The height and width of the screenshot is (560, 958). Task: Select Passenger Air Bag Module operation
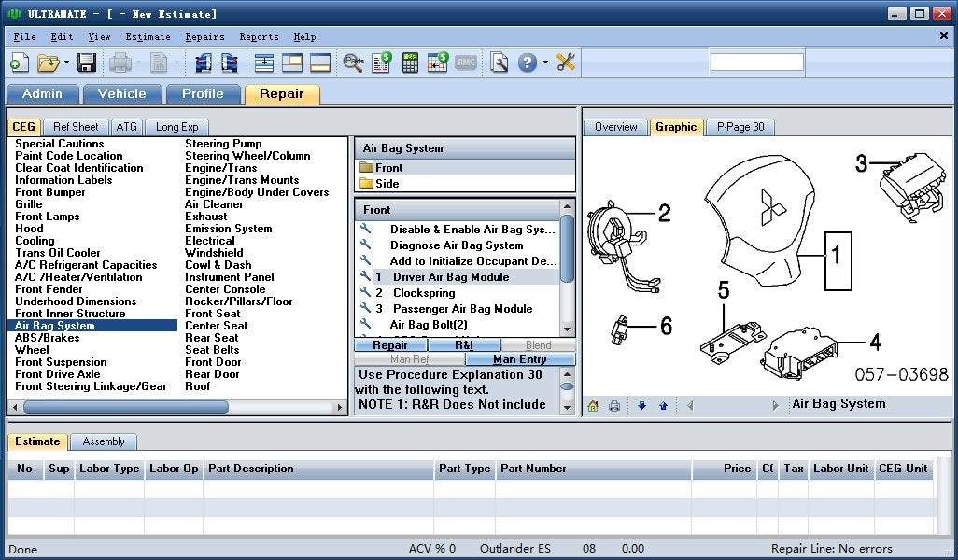coord(457,308)
